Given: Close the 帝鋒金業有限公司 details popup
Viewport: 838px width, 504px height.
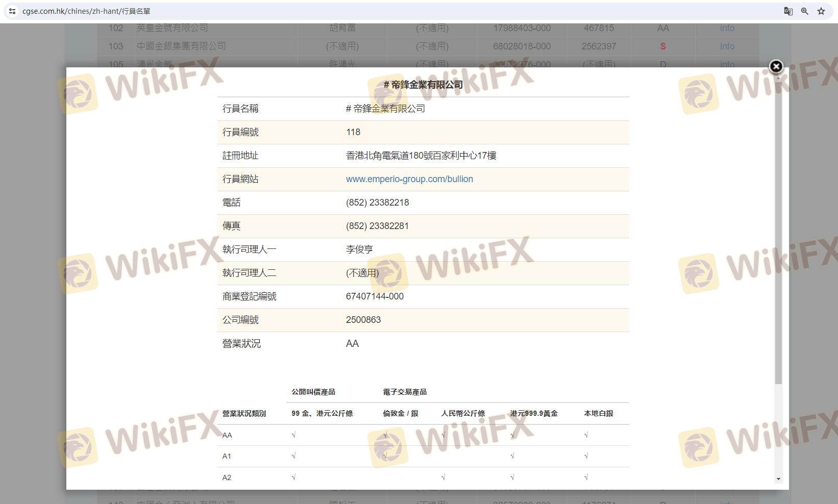Looking at the screenshot, I should click(776, 66).
